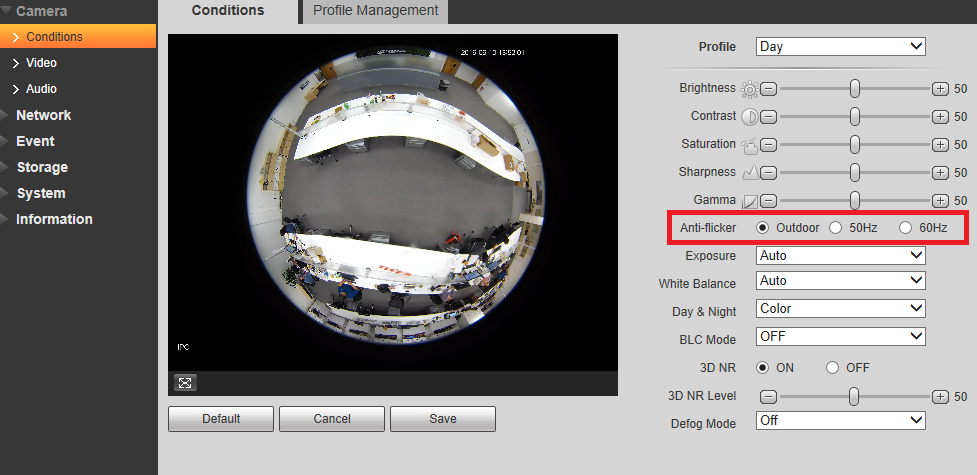Lower Saturation using the minus button

[x=769, y=145]
